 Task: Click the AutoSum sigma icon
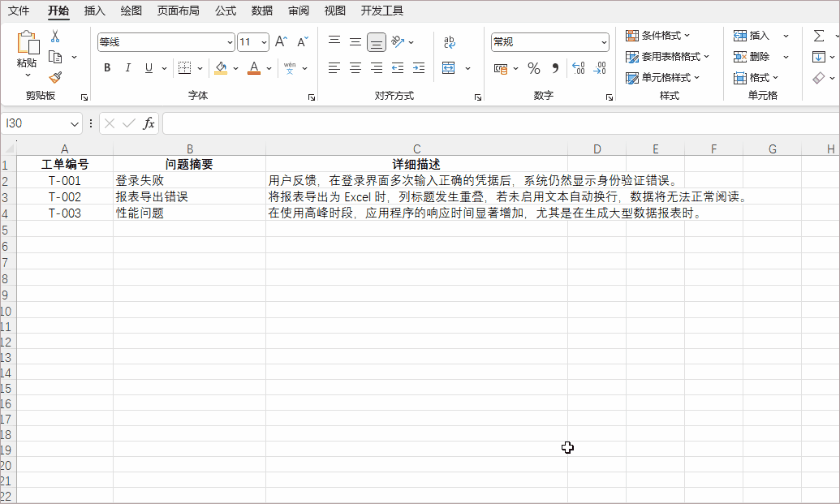(x=818, y=36)
